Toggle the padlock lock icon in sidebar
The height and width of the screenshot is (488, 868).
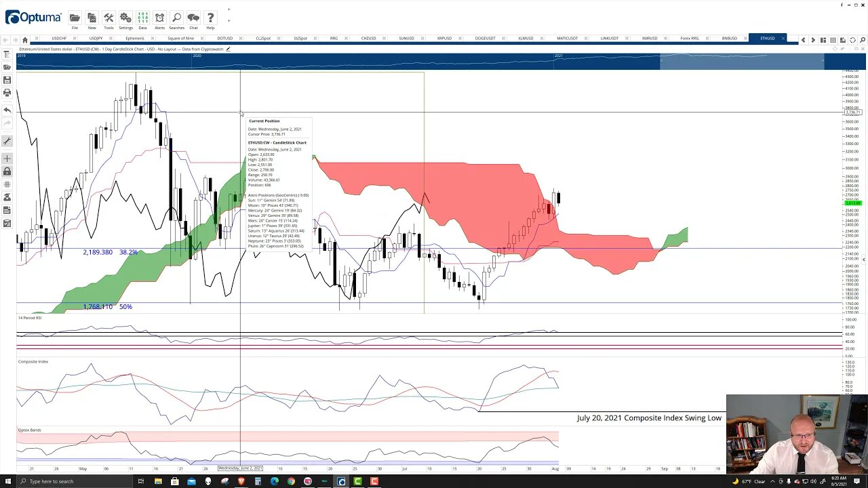pos(7,171)
